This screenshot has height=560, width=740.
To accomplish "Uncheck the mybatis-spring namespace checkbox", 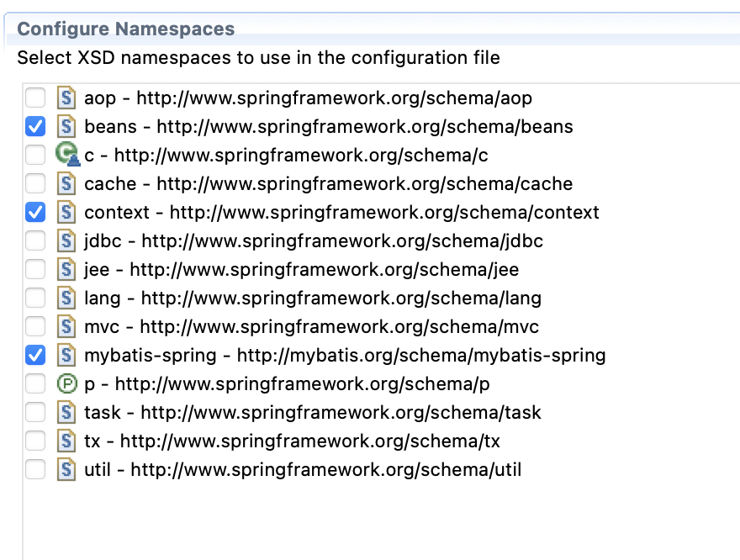I will point(35,355).
